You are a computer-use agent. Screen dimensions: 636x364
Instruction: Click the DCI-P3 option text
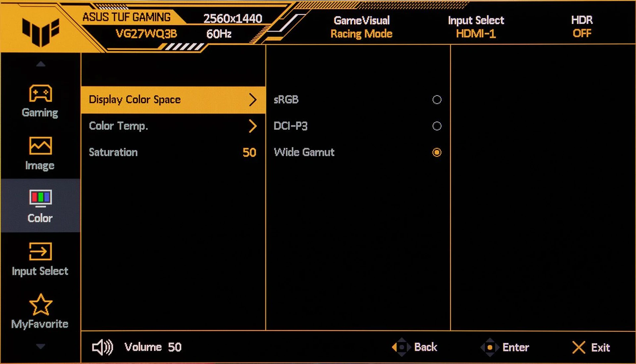tap(291, 126)
